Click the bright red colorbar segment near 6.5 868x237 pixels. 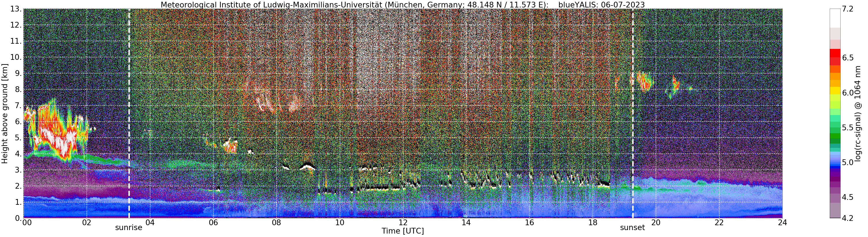tap(835, 53)
